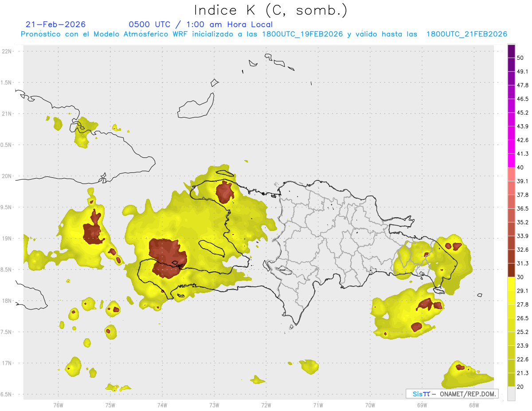Image resolution: width=532 pixels, height=411 pixels.
Task: Select the '20N' latitude label
Action: (7, 176)
